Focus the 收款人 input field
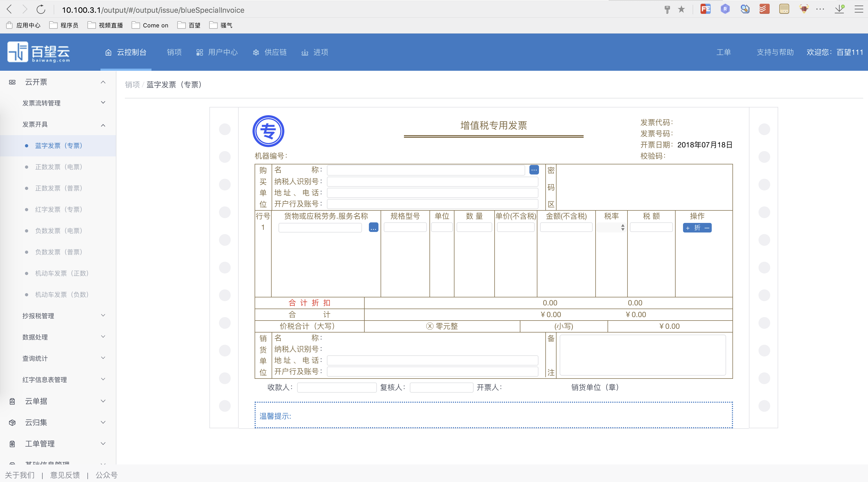 337,388
